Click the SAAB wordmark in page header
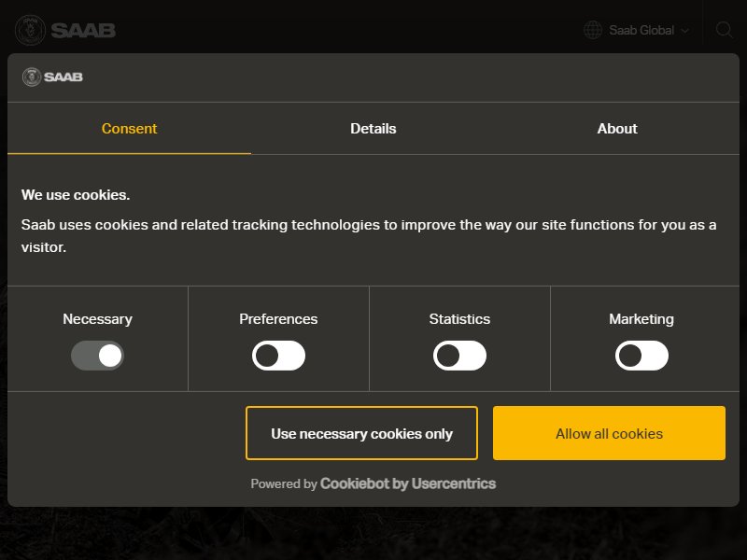 click(x=83, y=31)
